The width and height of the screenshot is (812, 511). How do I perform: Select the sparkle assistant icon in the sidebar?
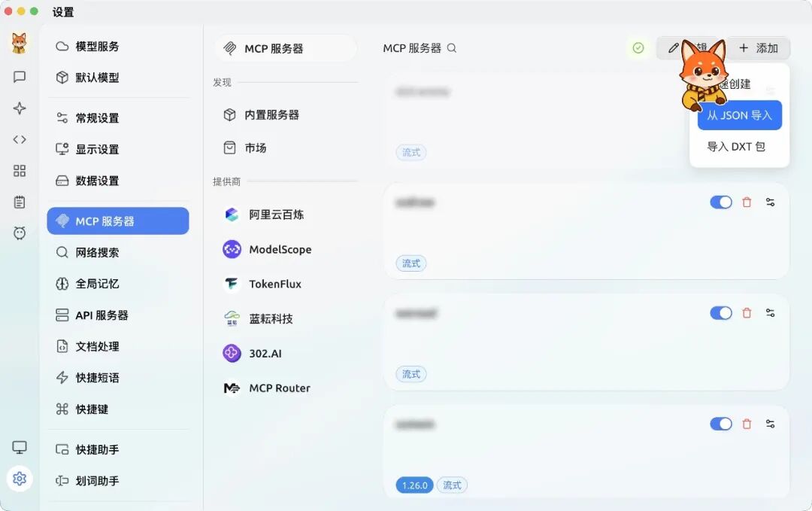click(19, 108)
